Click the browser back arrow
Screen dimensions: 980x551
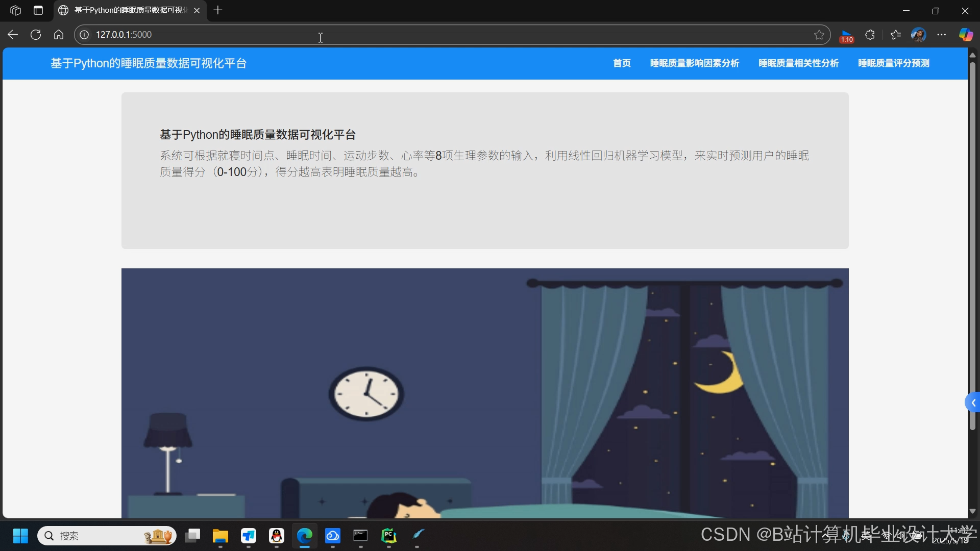coord(13,35)
